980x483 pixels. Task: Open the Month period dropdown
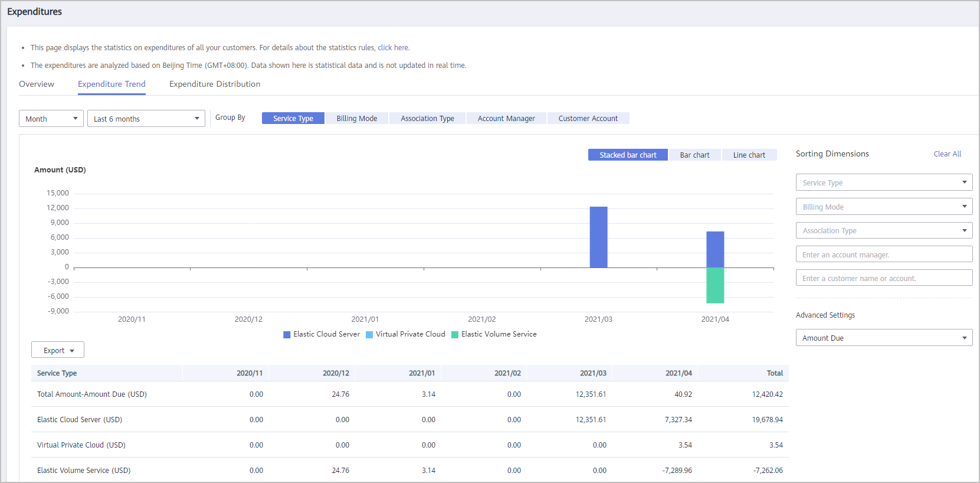point(51,119)
